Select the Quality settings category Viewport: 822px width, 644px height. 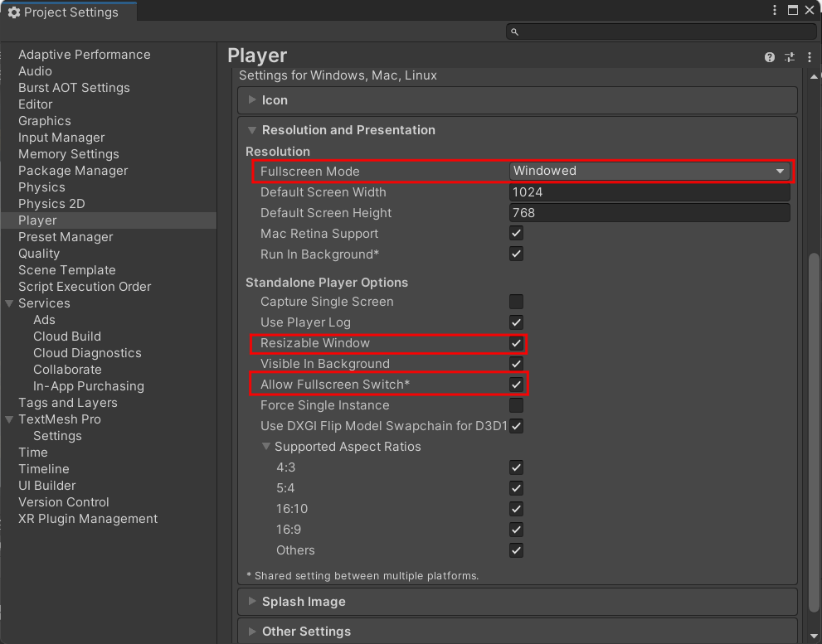point(39,254)
